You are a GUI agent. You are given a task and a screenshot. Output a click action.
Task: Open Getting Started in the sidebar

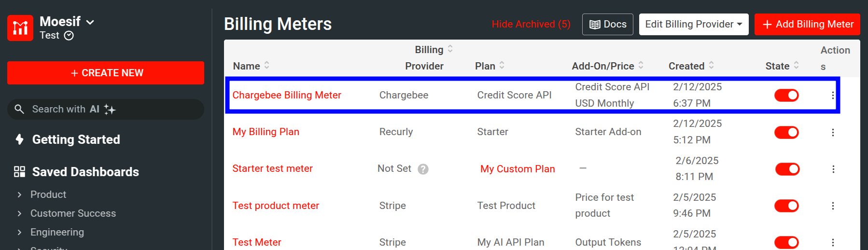pyautogui.click(x=76, y=139)
